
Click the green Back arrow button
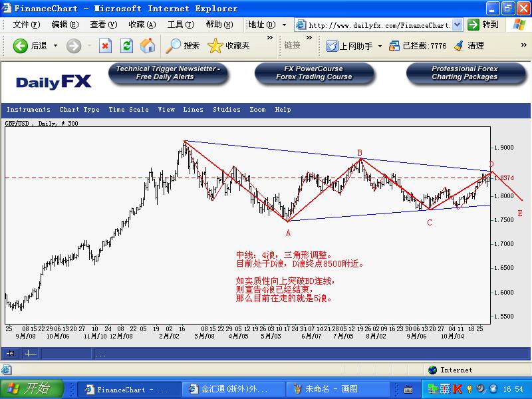coord(21,46)
